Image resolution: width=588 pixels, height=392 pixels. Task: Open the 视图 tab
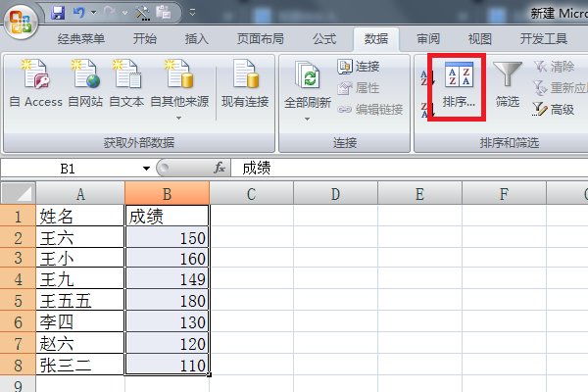point(480,39)
